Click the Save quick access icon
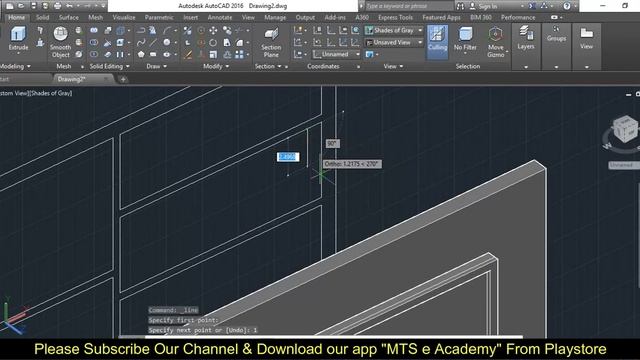The image size is (640, 360). 34,6
